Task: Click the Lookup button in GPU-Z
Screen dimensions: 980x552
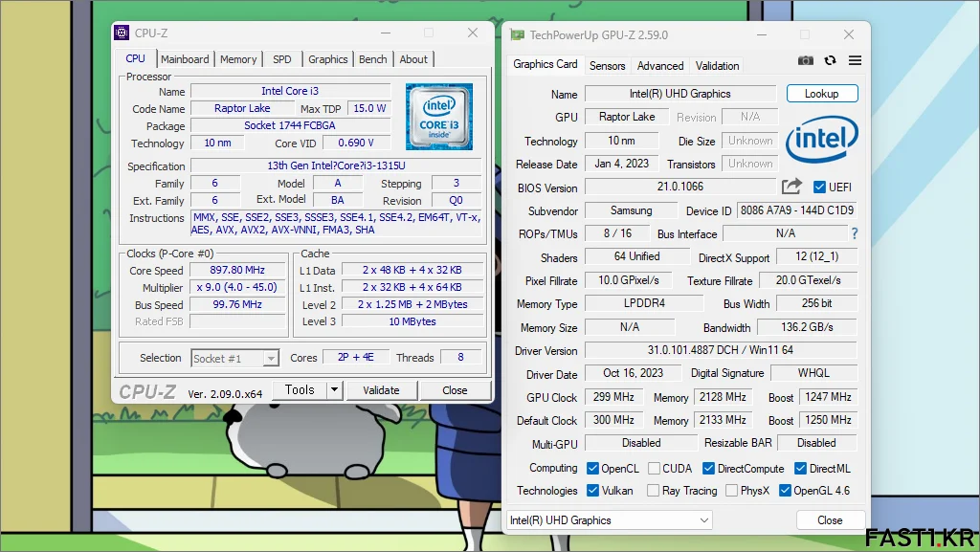Action: (822, 94)
